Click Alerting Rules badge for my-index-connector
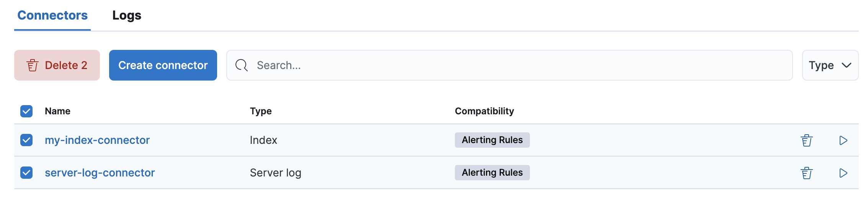This screenshot has height=206, width=868. 492,140
